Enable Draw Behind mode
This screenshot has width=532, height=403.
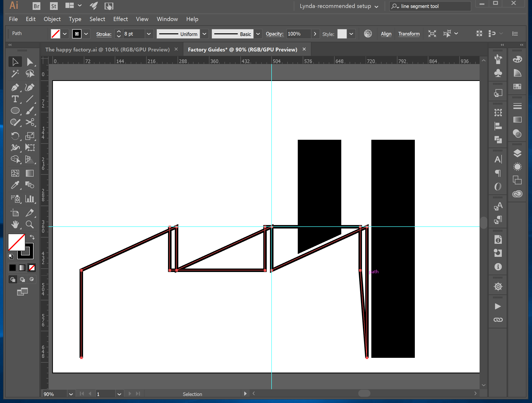pyautogui.click(x=22, y=280)
